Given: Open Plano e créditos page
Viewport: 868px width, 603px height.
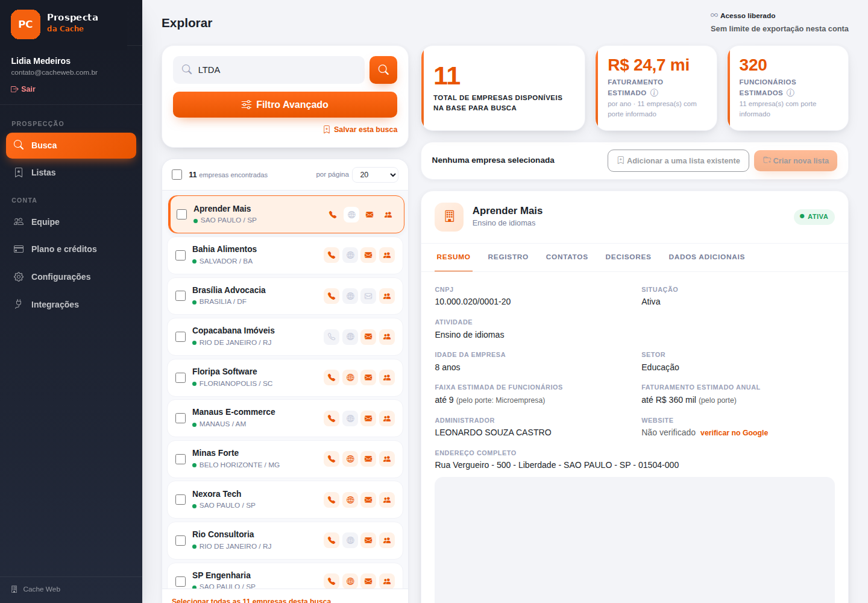Looking at the screenshot, I should pyautogui.click(x=71, y=249).
